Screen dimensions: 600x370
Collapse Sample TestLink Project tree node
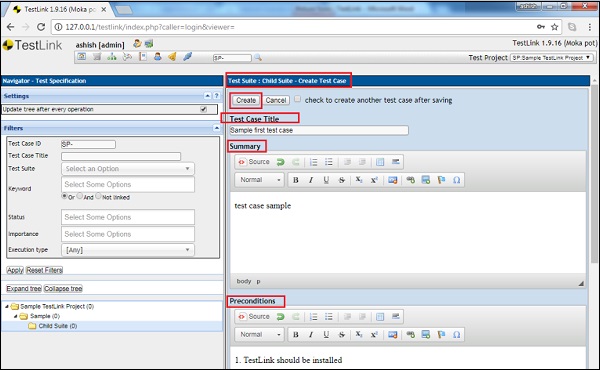pyautogui.click(x=7, y=306)
